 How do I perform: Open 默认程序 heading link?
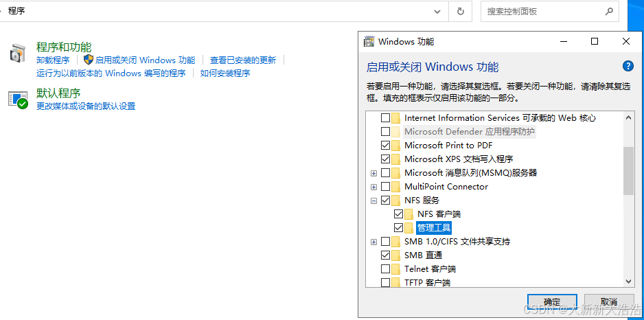[x=58, y=93]
